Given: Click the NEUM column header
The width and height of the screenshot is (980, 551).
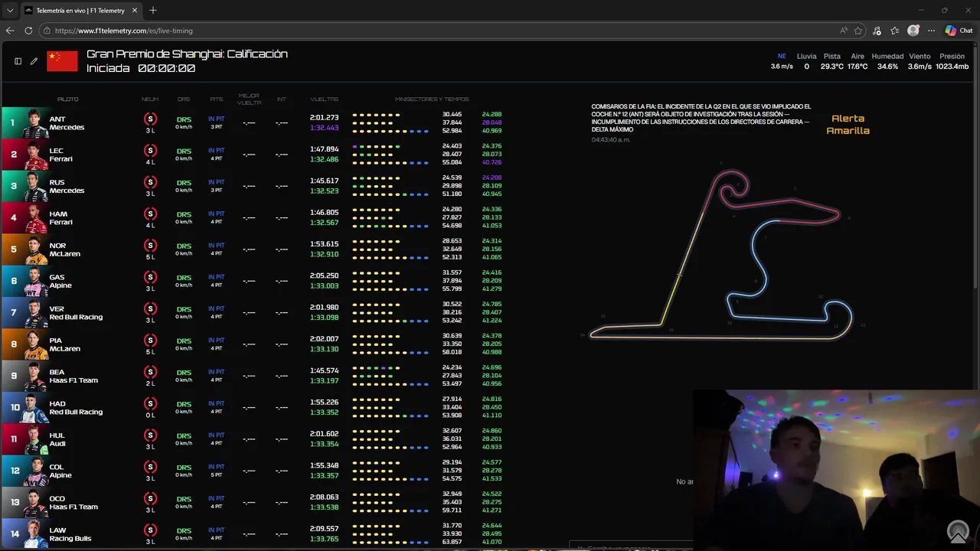Looking at the screenshot, I should pyautogui.click(x=150, y=99).
